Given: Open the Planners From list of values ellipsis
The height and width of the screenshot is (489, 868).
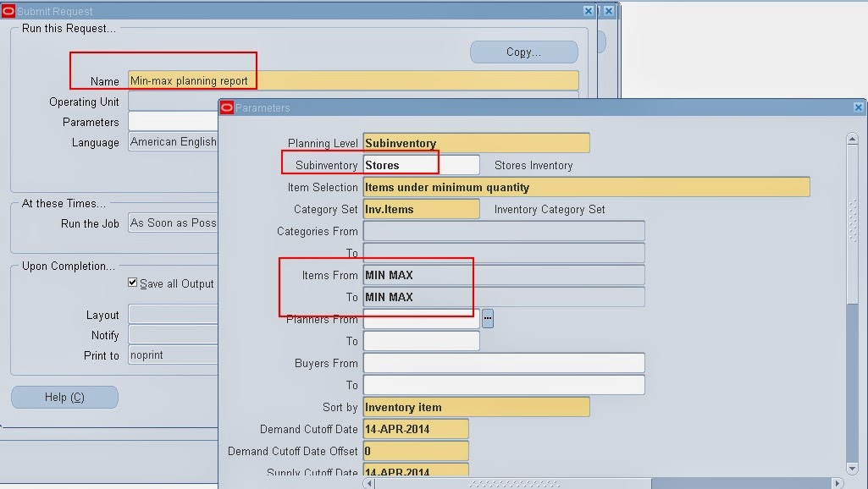Looking at the screenshot, I should coord(489,319).
